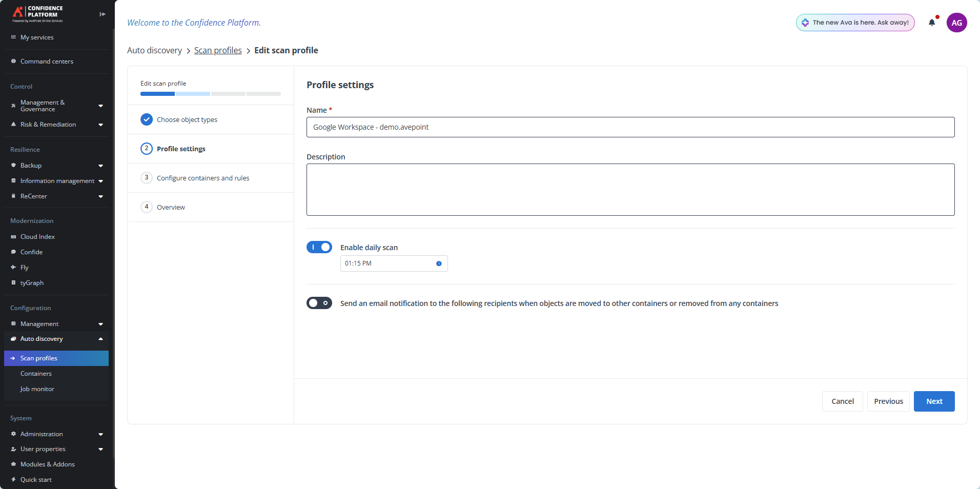Click the Confide service icon
Image resolution: width=980 pixels, height=489 pixels.
[13, 252]
